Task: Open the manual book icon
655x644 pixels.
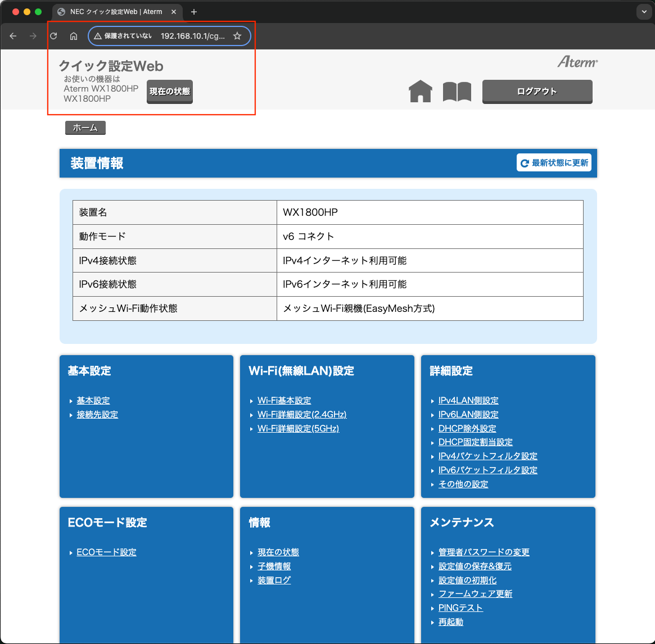Action: pyautogui.click(x=457, y=92)
